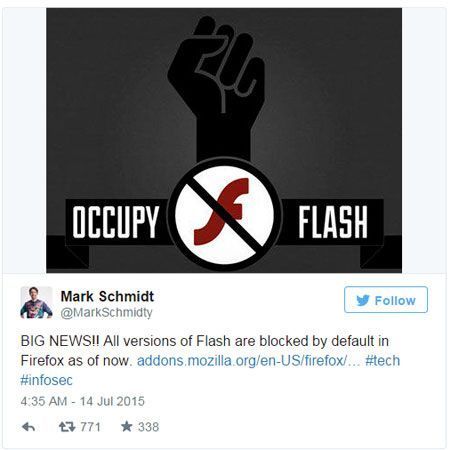Image resolution: width=451 pixels, height=450 pixels.
Task: Click the FLASH banner text
Action: pos(333,222)
